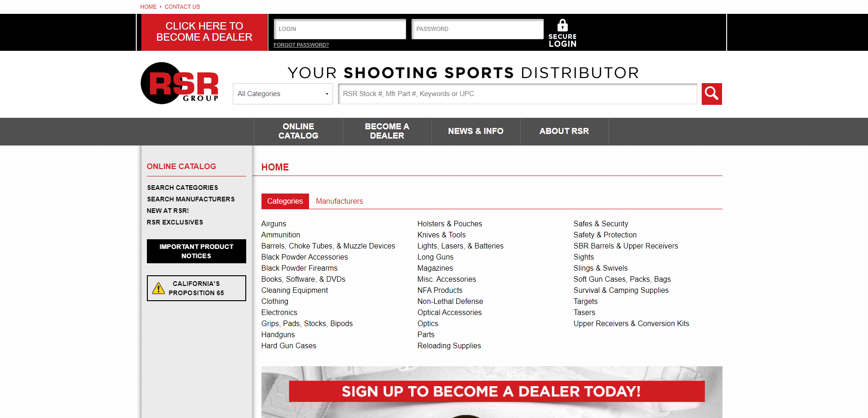Open Books, Software, & DVDs category
The height and width of the screenshot is (418, 868).
[303, 279]
